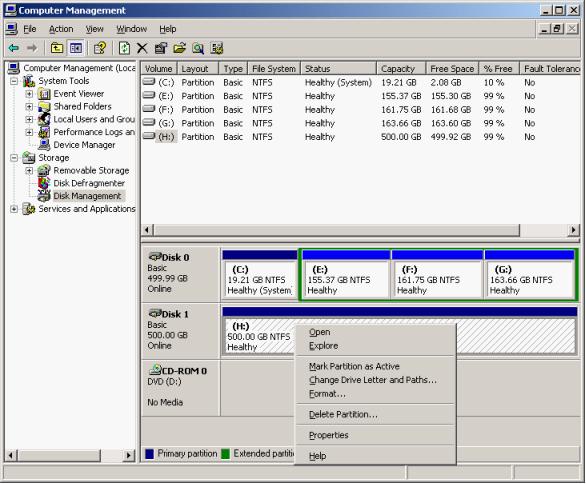Click the Properties toolbar icon
This screenshot has height=484, width=586.
(161, 48)
